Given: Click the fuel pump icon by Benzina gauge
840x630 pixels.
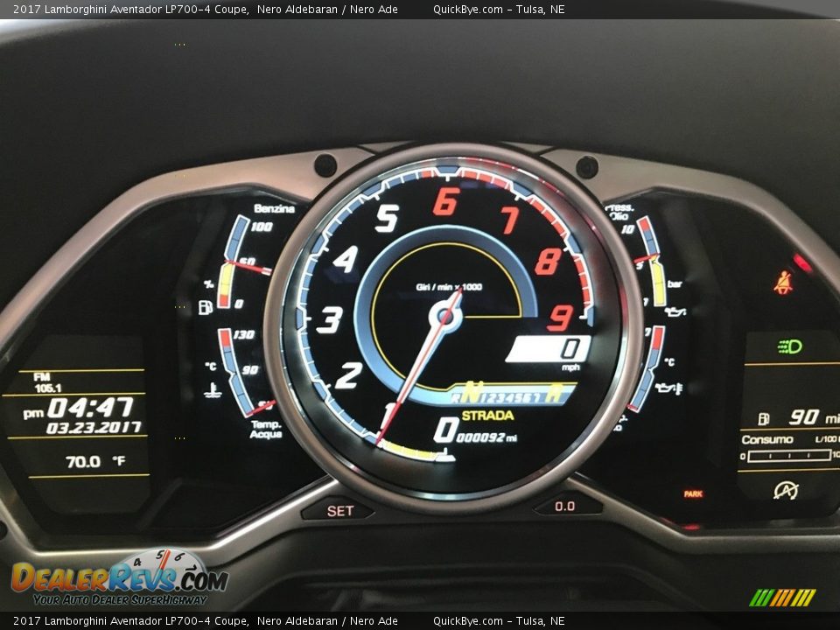Looking at the screenshot, I should (x=206, y=307).
